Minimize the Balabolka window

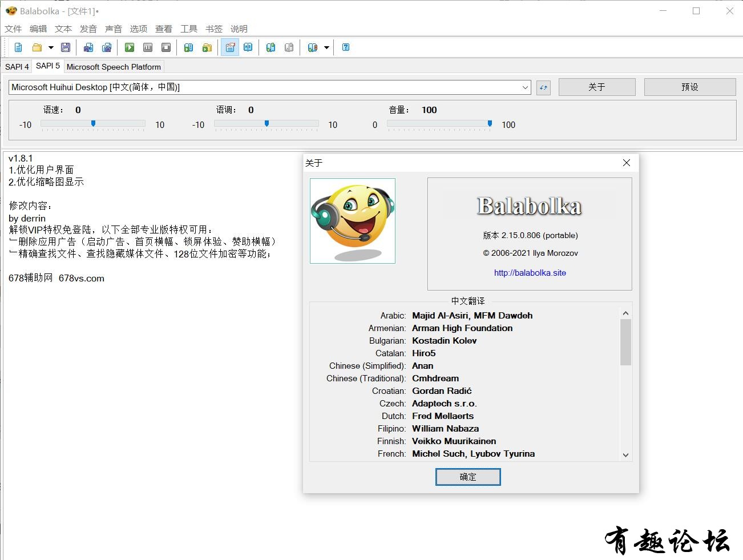tap(663, 11)
